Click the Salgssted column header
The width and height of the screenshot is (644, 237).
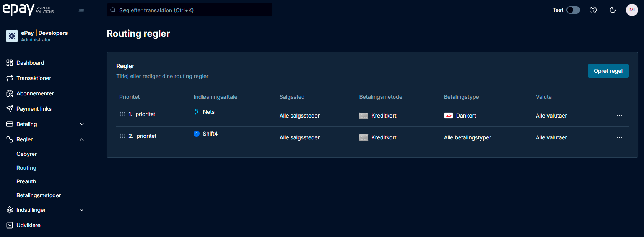(x=292, y=97)
